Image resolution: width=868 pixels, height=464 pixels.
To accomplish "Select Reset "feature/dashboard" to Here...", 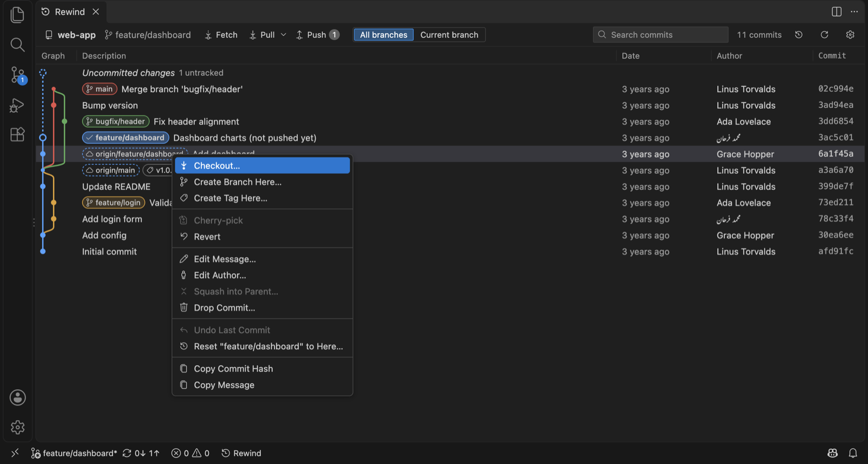I will [x=262, y=346].
